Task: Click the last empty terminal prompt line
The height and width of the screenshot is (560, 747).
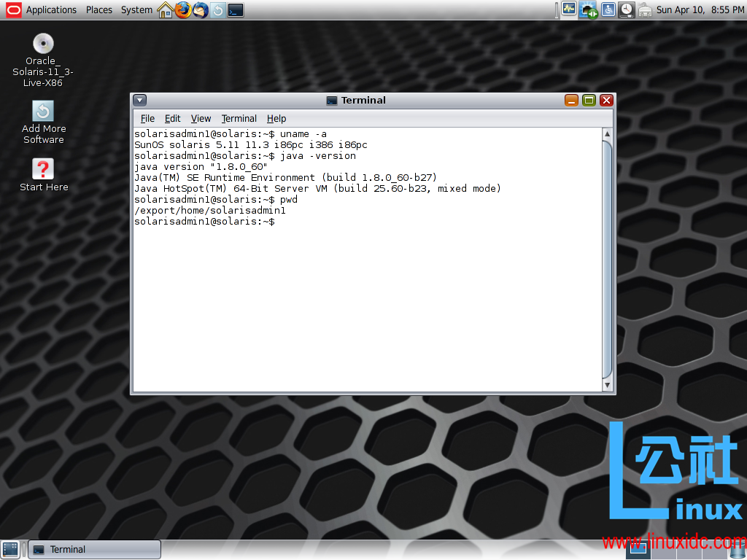Action: tap(204, 222)
